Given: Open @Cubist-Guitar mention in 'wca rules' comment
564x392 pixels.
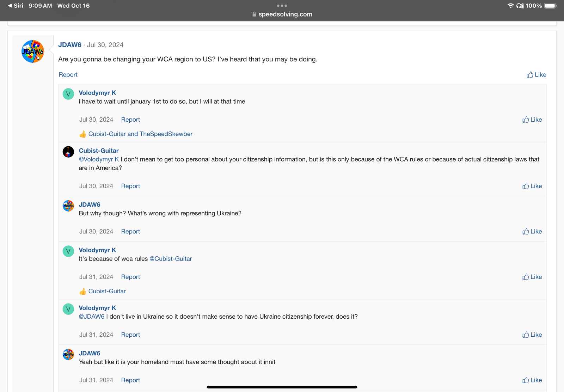Looking at the screenshot, I should pos(171,259).
